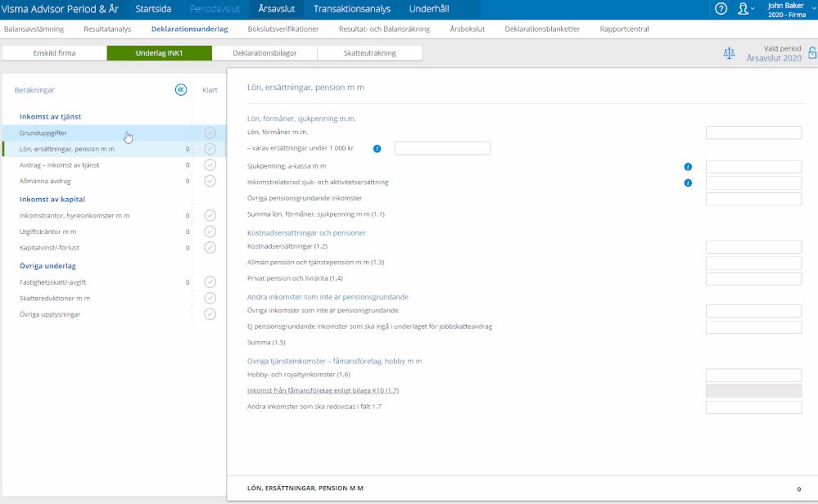Click the period lock icon

tap(811, 53)
